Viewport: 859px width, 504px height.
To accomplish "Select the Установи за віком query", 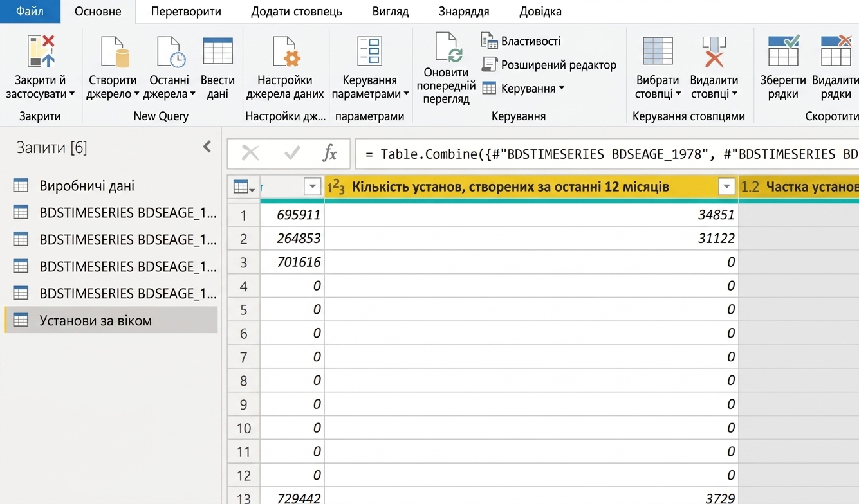I will pyautogui.click(x=111, y=320).
